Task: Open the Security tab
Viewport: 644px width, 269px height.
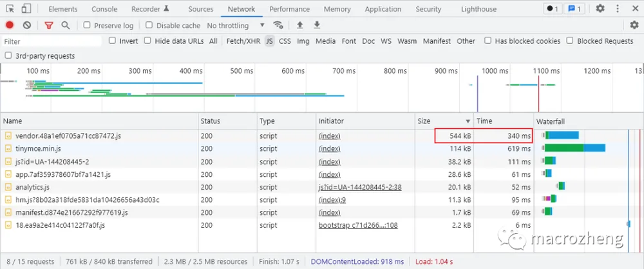Action: (x=428, y=9)
